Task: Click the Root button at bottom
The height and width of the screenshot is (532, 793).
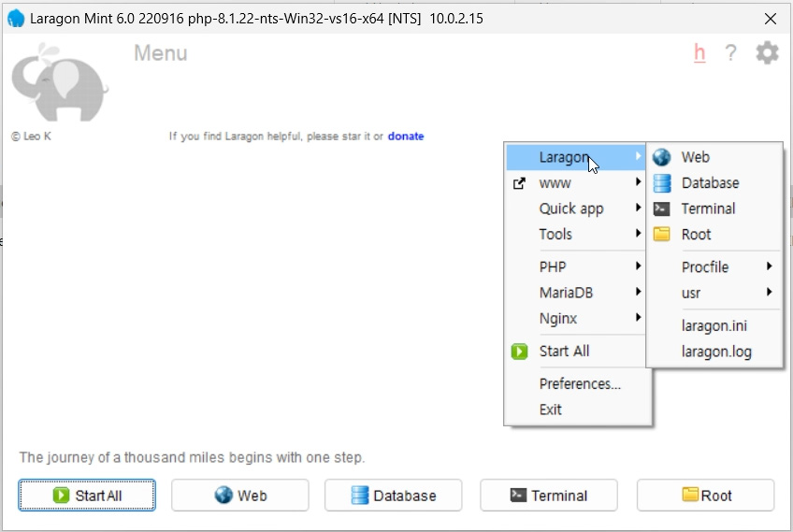Action: 705,496
